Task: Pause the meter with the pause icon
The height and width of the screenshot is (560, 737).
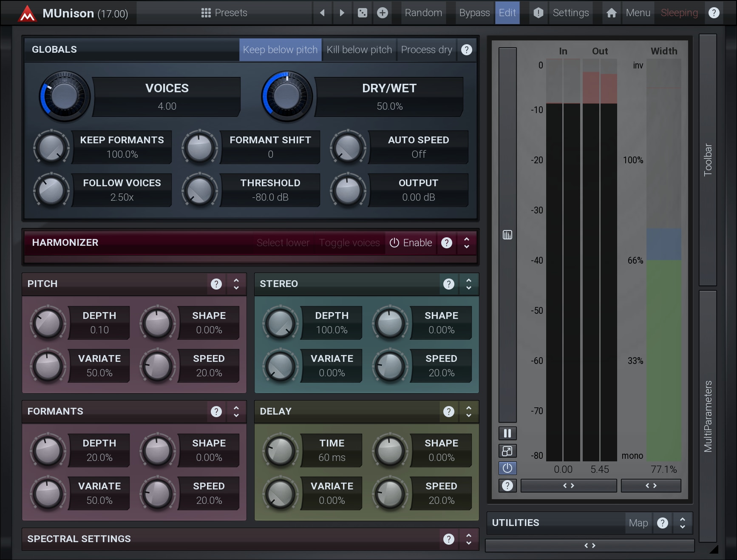Action: point(507,433)
